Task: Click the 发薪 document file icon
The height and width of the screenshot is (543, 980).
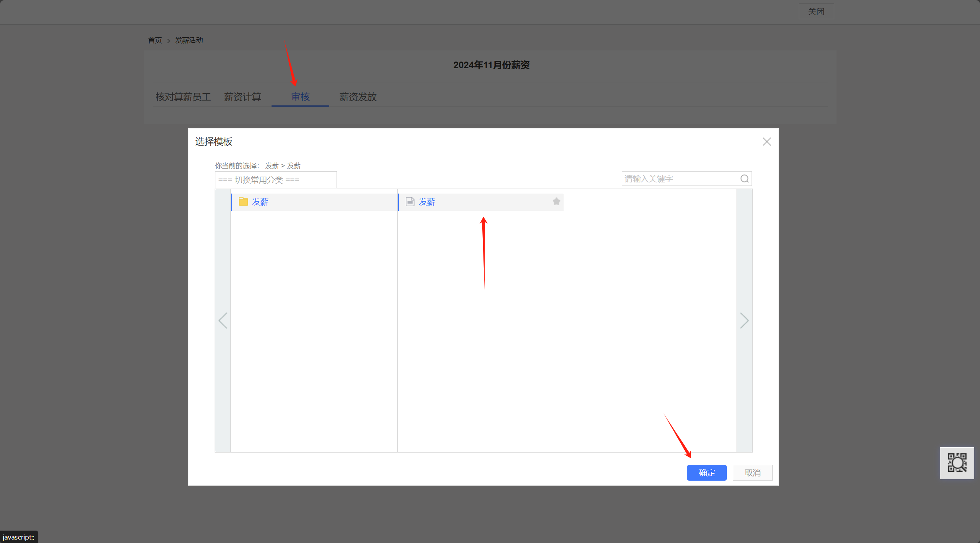Action: click(410, 202)
